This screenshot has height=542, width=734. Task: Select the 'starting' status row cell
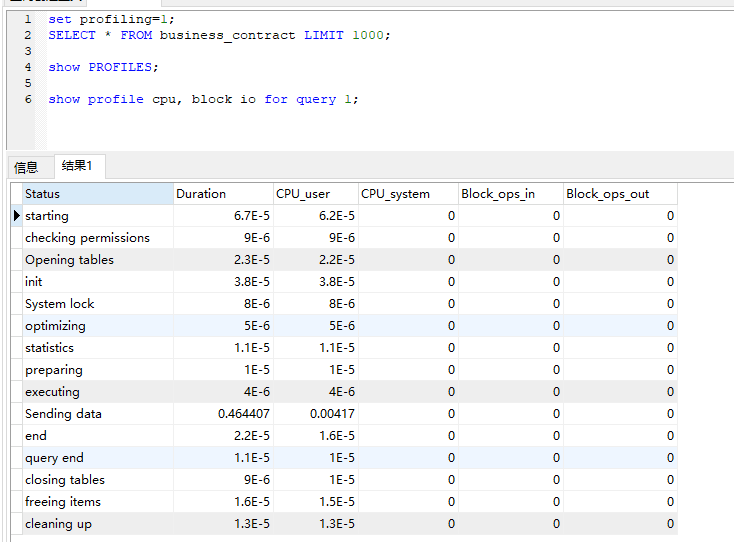(x=98, y=216)
